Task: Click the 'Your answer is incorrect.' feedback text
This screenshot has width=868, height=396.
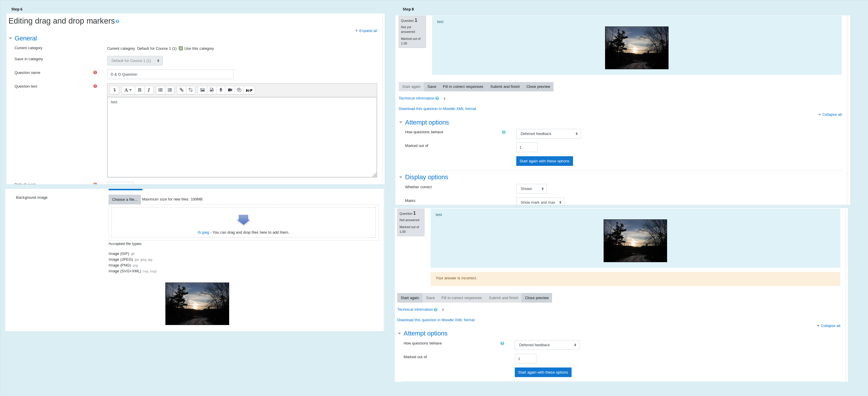Action: click(456, 278)
